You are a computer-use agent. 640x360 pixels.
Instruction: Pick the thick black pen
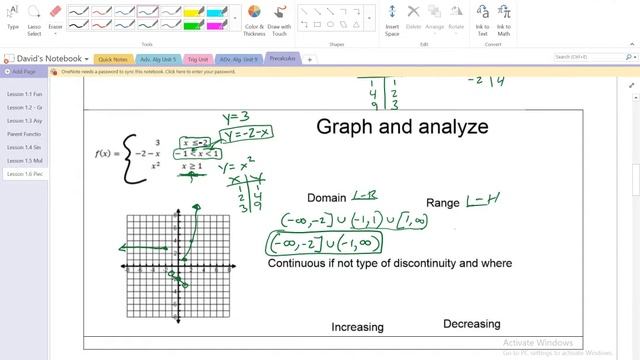point(78,25)
